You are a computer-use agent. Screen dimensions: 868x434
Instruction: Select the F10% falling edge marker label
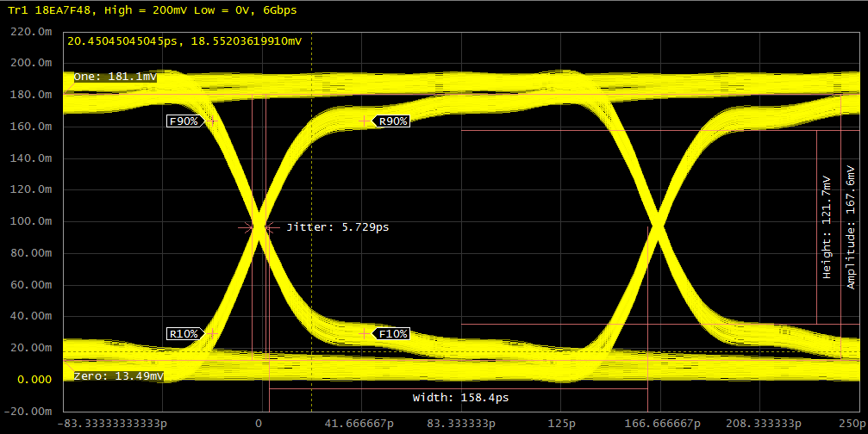click(x=392, y=333)
